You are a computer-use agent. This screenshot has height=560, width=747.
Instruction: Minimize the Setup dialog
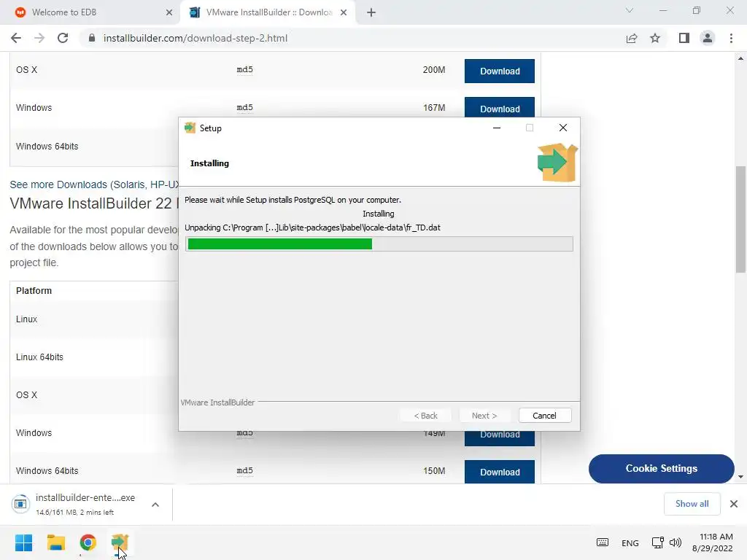(x=496, y=128)
